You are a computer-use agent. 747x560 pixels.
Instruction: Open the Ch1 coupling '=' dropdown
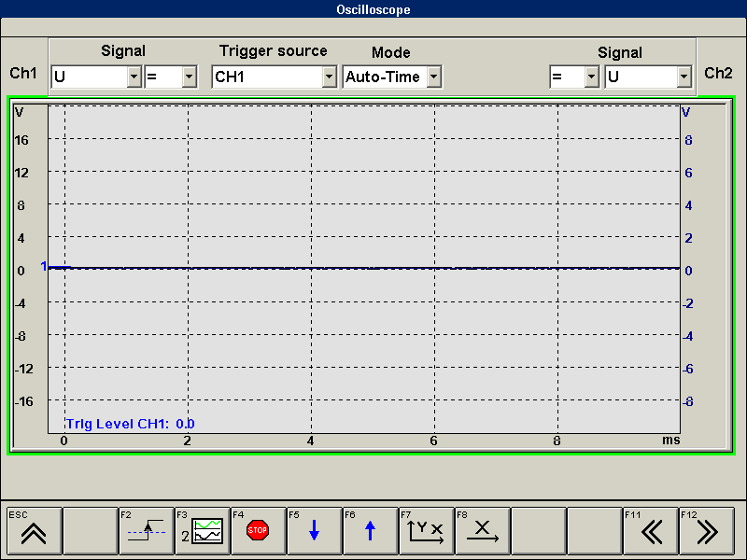[190, 77]
